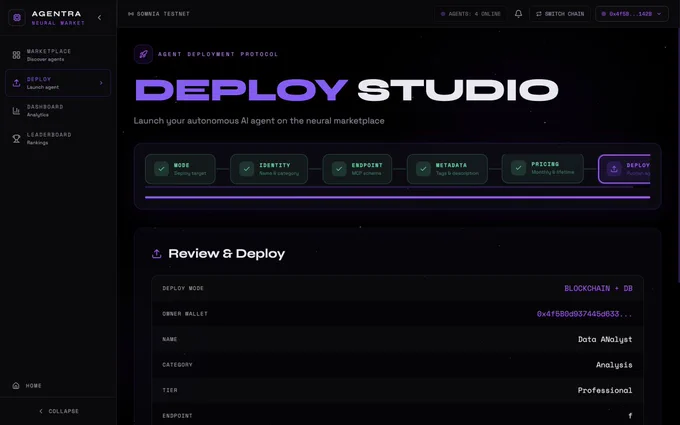680x425 pixels.
Task: Go to the Identity step
Action: tap(269, 169)
